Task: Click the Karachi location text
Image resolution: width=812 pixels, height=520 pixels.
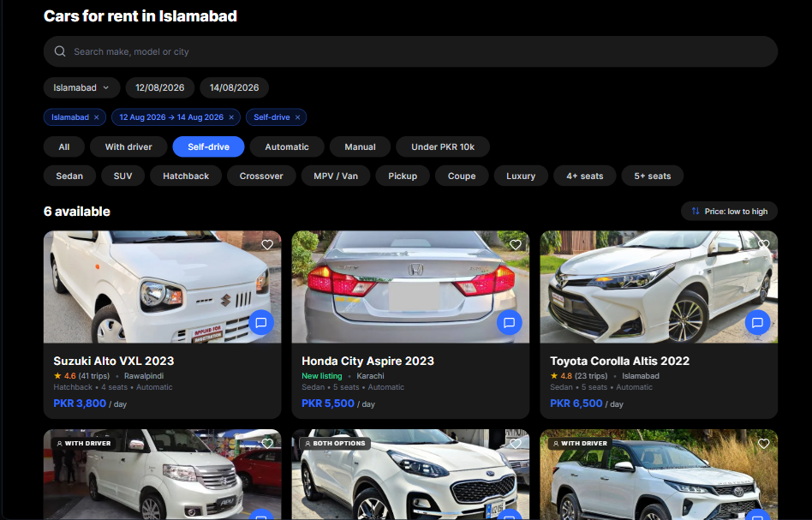Action: (370, 376)
